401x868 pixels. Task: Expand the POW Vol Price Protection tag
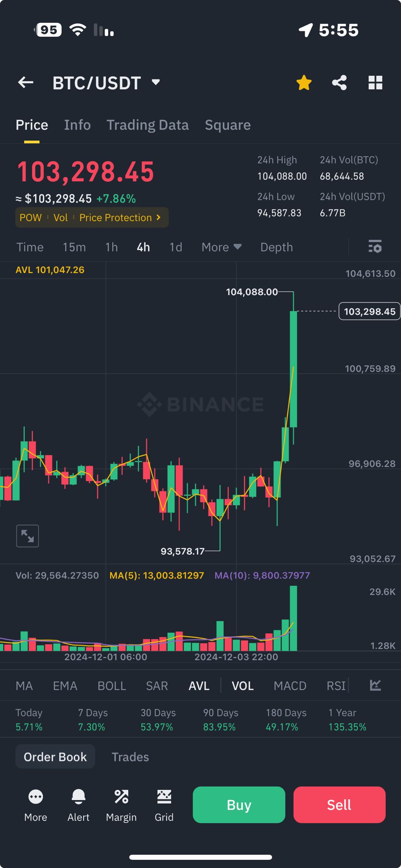pos(92,217)
